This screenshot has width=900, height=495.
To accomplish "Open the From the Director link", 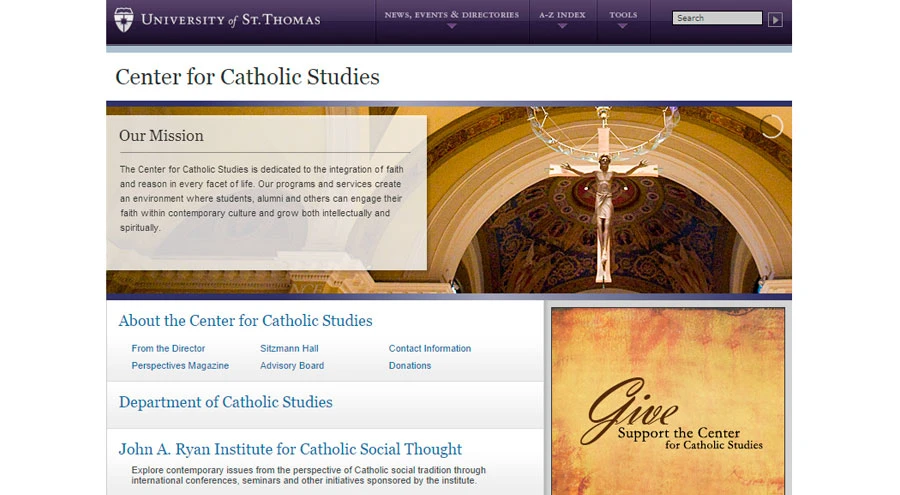I will 168,348.
